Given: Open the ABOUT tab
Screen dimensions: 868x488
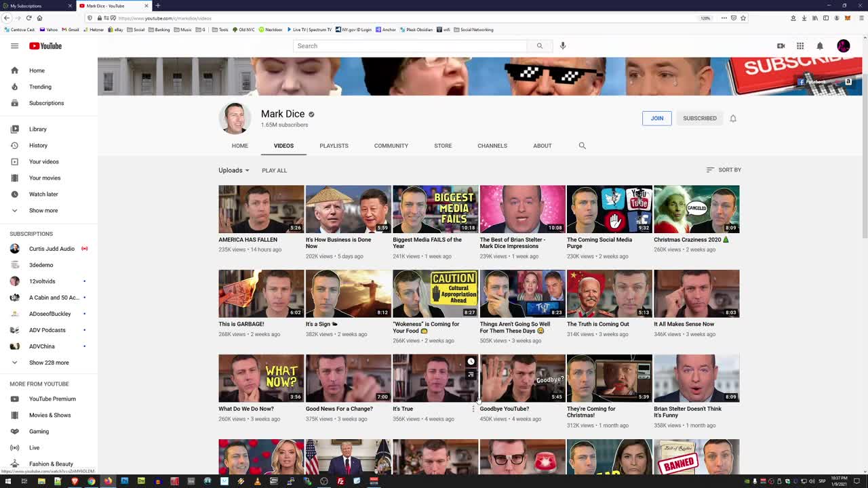Looking at the screenshot, I should [x=542, y=146].
